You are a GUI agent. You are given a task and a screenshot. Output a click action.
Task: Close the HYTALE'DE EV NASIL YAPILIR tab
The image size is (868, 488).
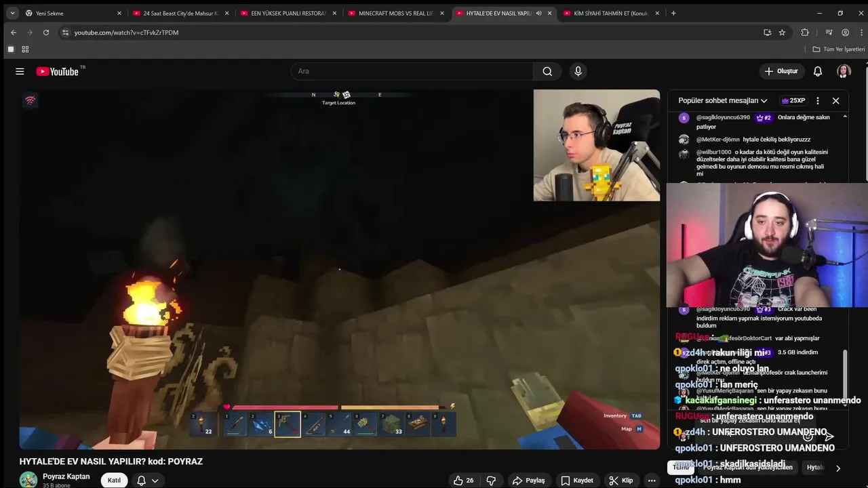(x=549, y=13)
